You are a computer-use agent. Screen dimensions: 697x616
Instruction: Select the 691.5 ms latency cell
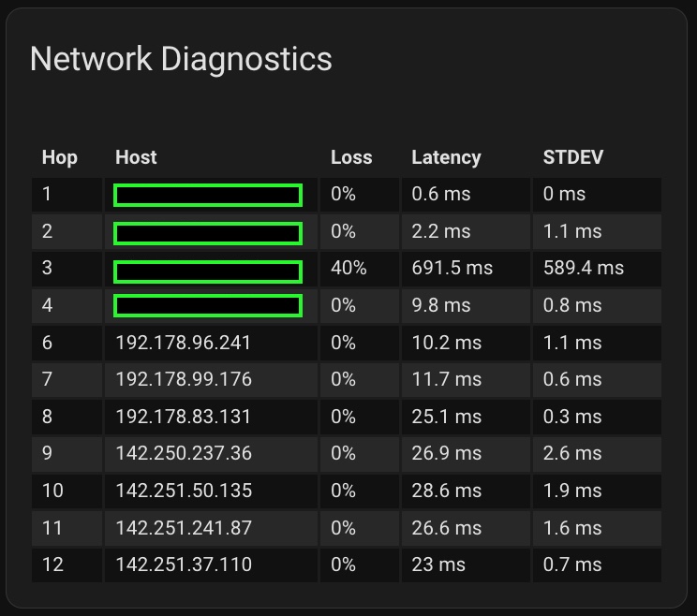tap(452, 269)
